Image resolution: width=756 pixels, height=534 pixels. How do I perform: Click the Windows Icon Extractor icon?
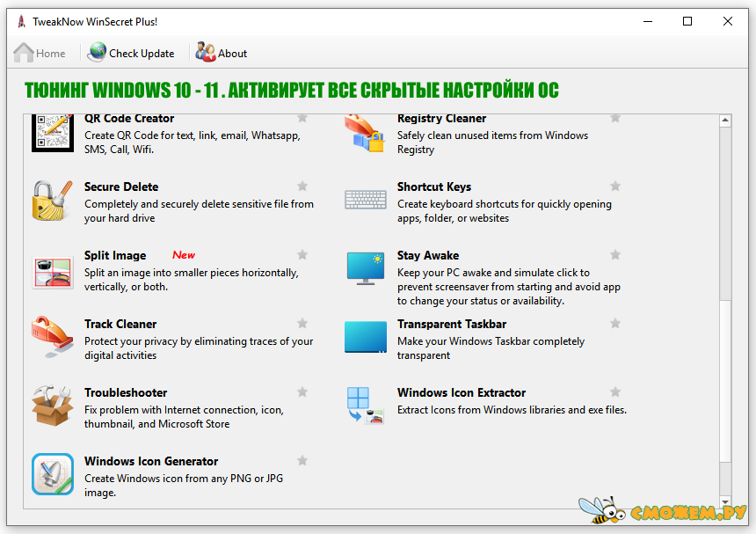(x=366, y=406)
